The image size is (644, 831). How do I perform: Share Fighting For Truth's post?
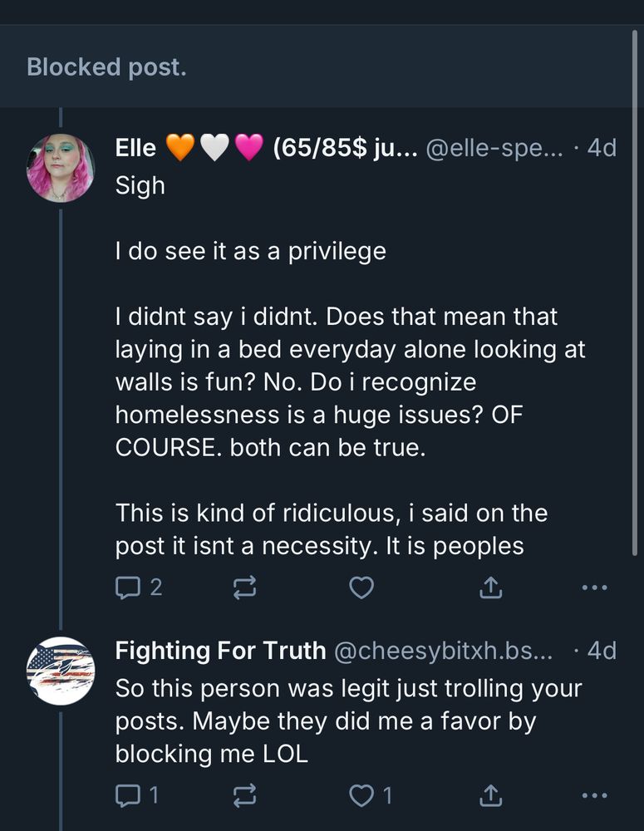tap(490, 795)
